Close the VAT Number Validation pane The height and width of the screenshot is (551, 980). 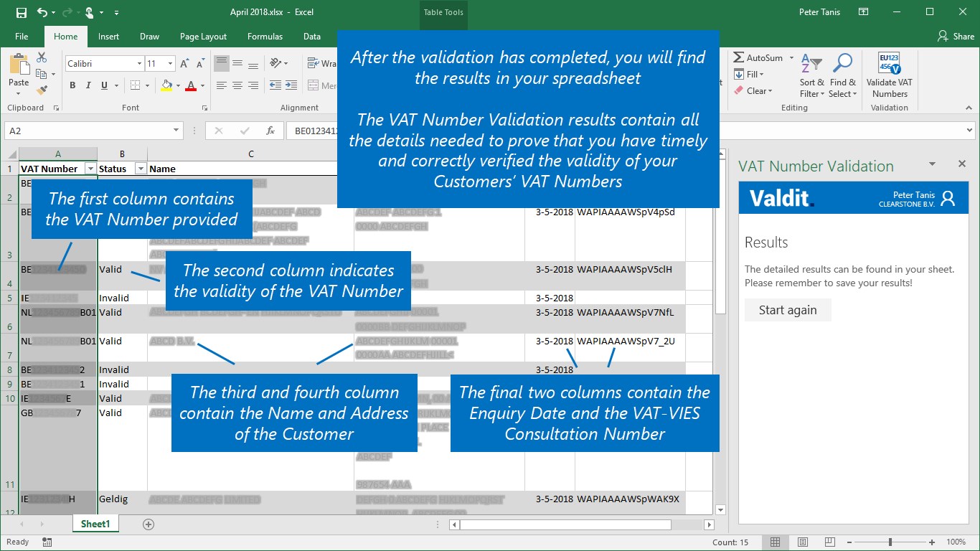click(962, 164)
